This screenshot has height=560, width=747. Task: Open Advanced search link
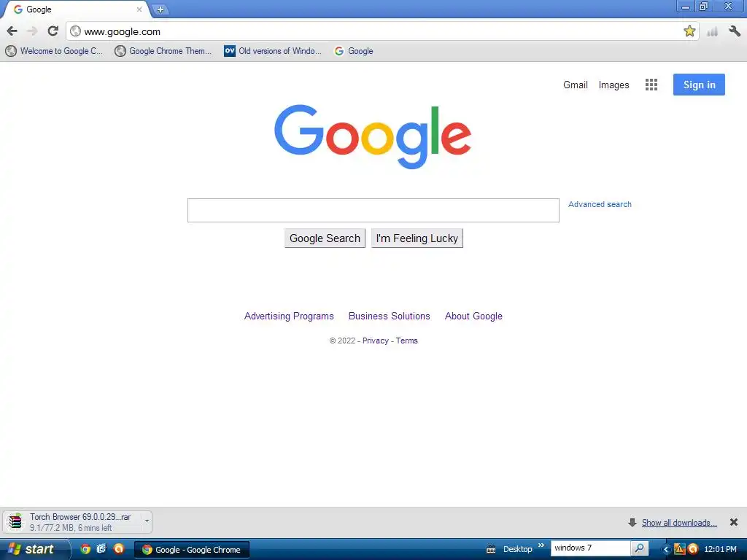point(600,204)
